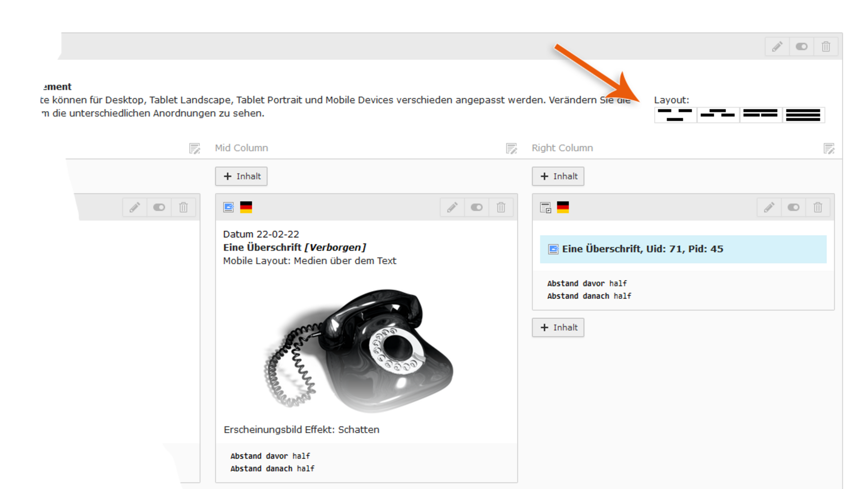
Task: Delete the left column content element
Action: tap(184, 207)
